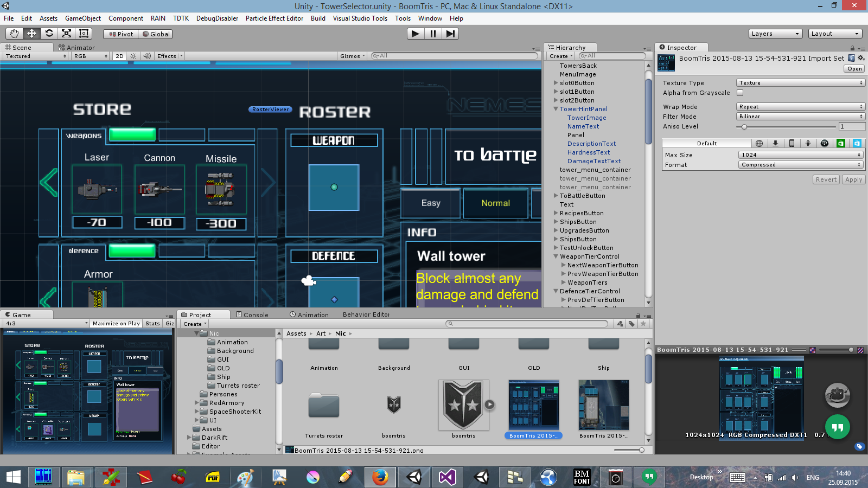This screenshot has width=868, height=488.
Task: Switch to the Animator tab
Action: pos(76,48)
